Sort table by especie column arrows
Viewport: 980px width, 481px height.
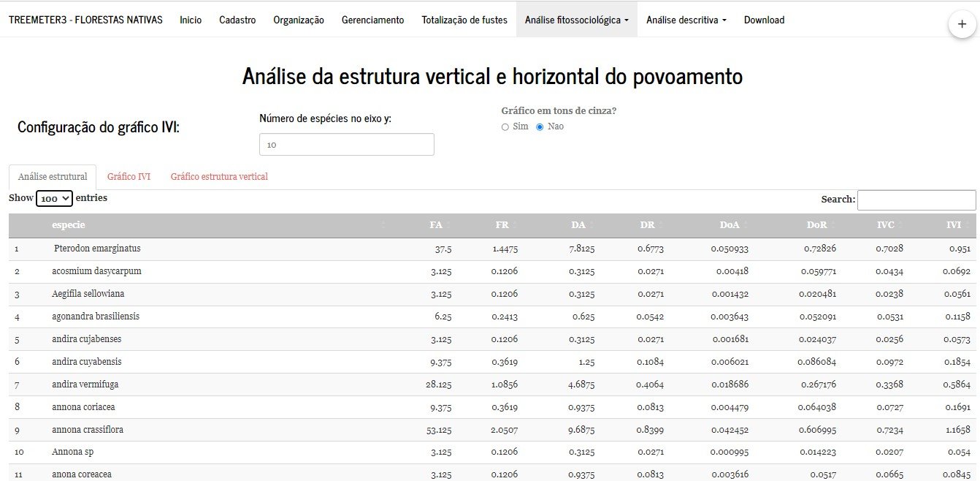(x=383, y=225)
